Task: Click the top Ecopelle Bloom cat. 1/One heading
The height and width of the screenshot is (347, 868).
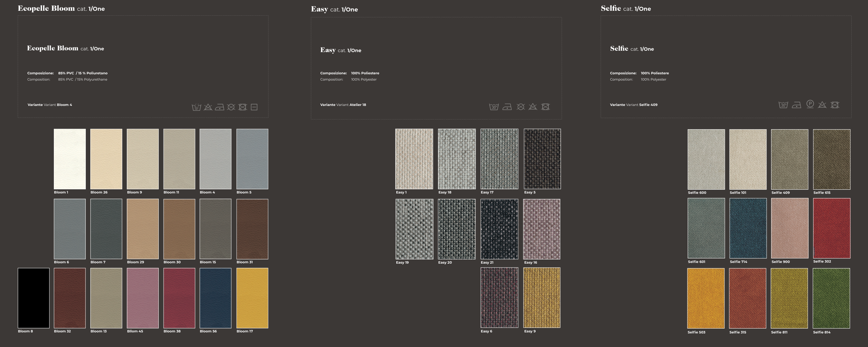Action: point(61,9)
